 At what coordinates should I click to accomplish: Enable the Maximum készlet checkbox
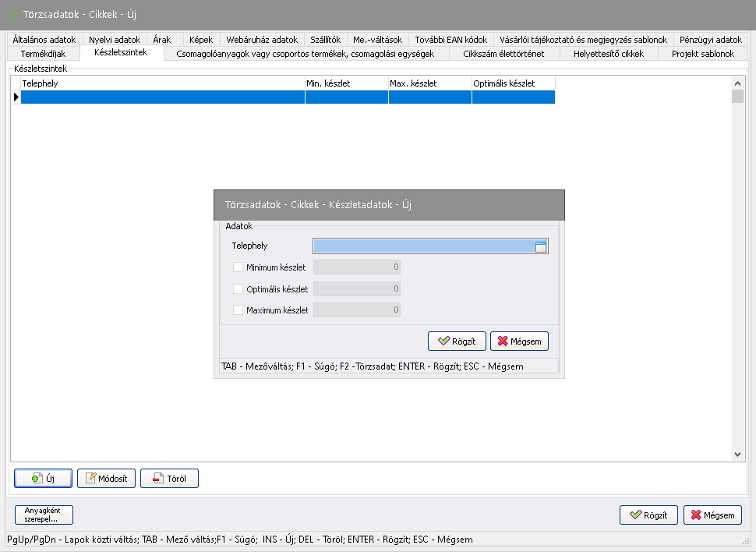238,310
